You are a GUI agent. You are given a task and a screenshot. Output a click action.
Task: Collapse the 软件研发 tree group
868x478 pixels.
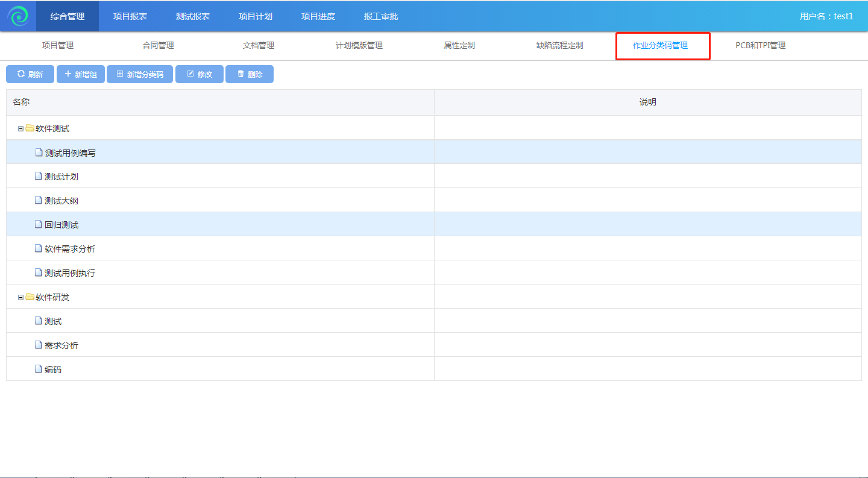click(x=20, y=297)
